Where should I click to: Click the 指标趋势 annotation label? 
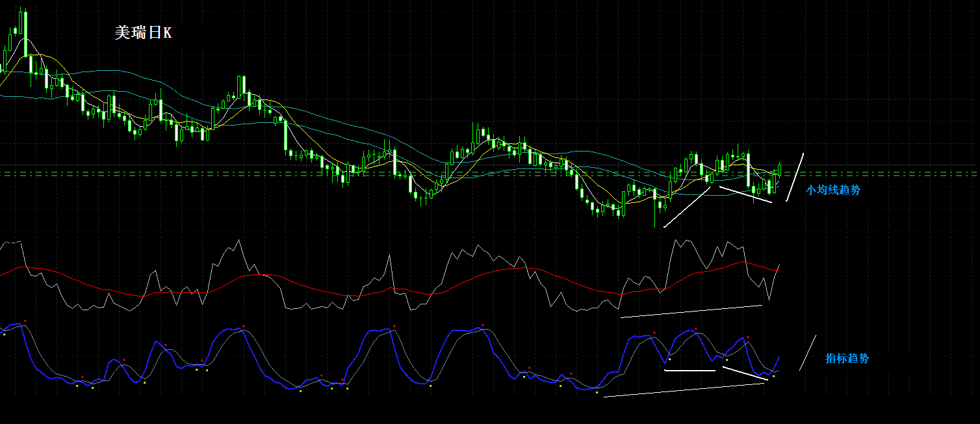point(847,358)
